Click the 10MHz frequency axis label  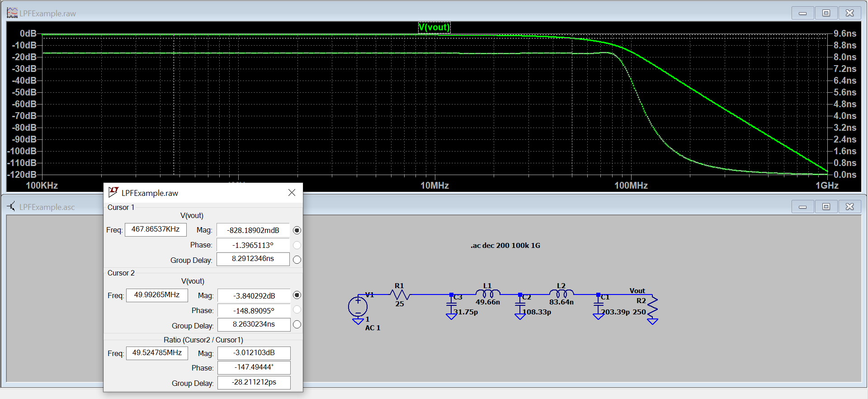point(434,185)
